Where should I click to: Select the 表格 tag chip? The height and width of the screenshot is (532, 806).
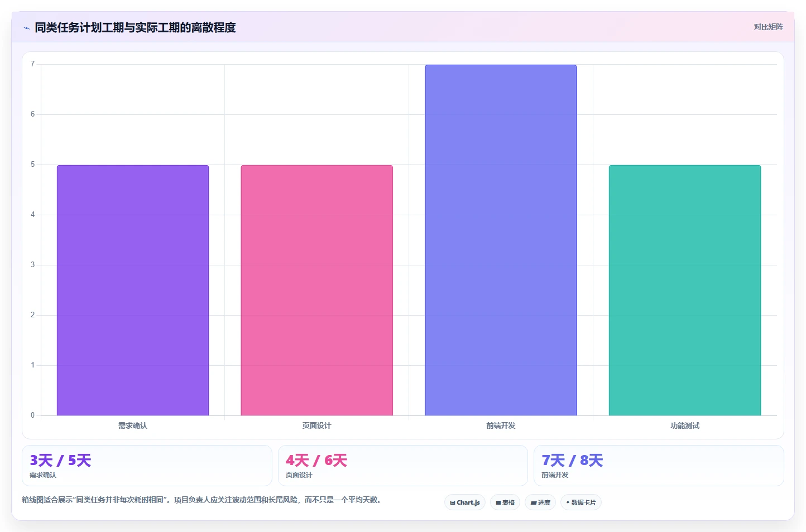click(x=505, y=502)
